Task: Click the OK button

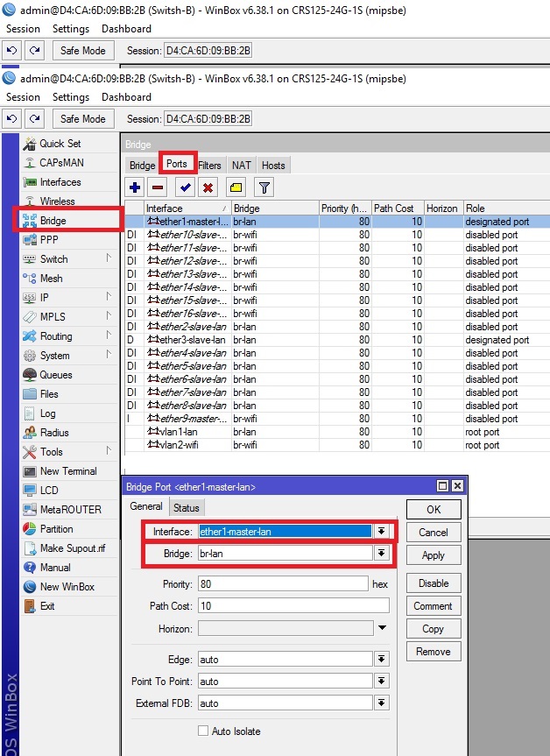Action: [x=434, y=509]
